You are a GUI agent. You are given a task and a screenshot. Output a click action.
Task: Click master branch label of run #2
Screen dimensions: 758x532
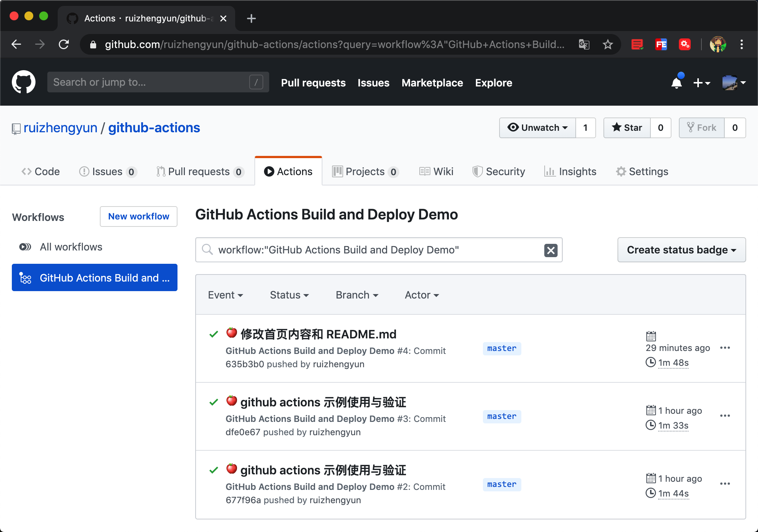pyautogui.click(x=502, y=484)
